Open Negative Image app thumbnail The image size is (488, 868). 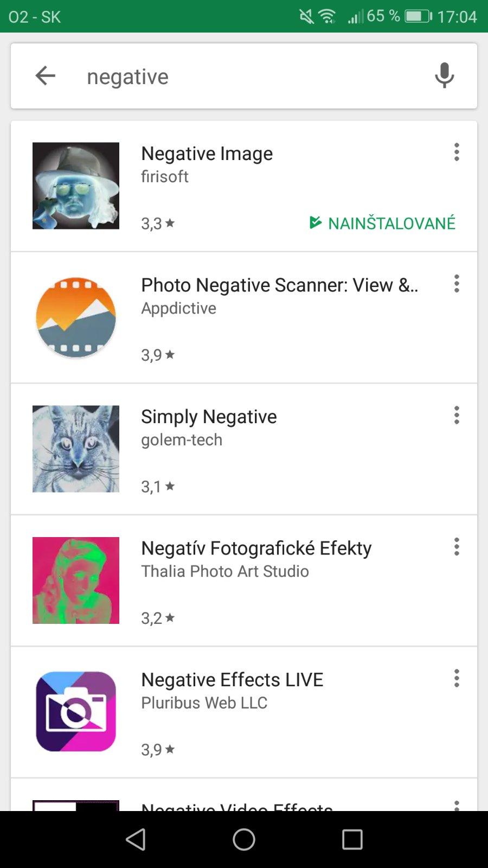76,186
